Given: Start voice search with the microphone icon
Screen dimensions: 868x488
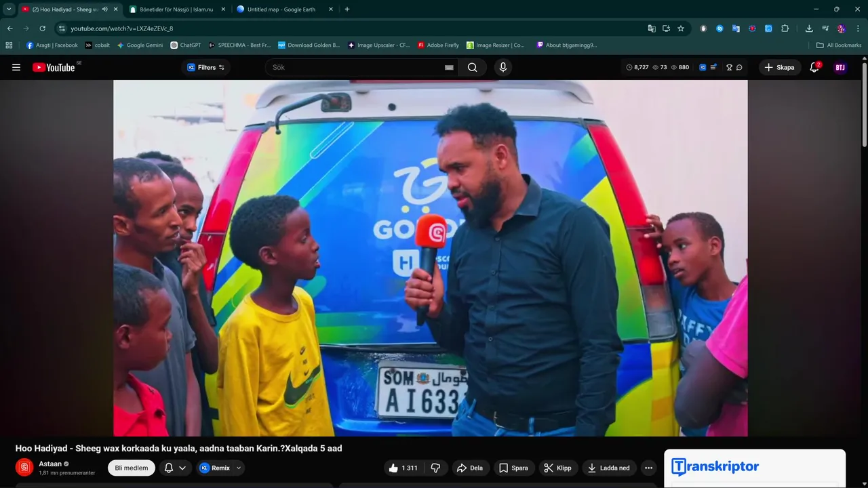Looking at the screenshot, I should pyautogui.click(x=502, y=67).
